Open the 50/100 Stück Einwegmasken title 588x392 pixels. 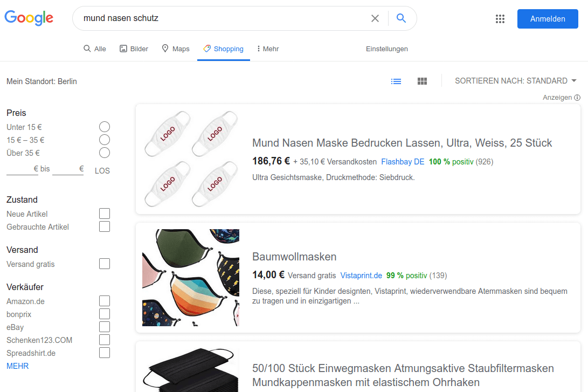tap(403, 375)
